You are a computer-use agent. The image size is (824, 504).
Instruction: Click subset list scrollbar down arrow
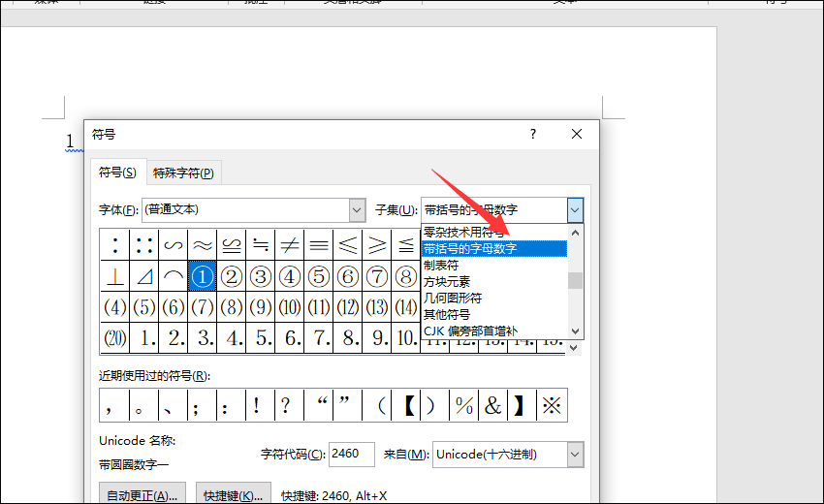tap(576, 331)
